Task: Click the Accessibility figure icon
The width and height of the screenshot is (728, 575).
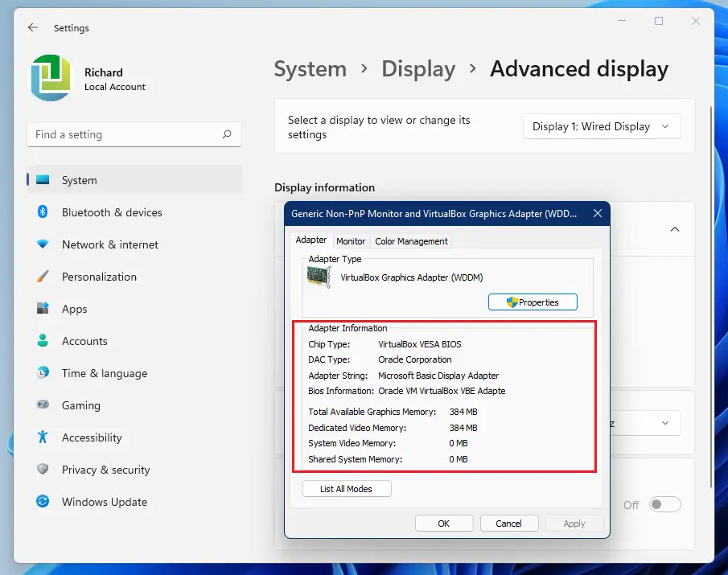Action: (x=43, y=437)
